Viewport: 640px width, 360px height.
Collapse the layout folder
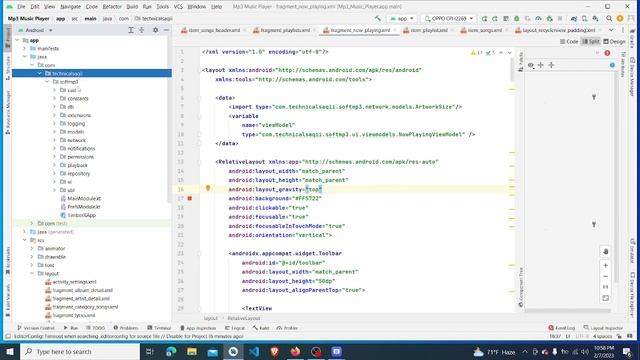coord(32,273)
